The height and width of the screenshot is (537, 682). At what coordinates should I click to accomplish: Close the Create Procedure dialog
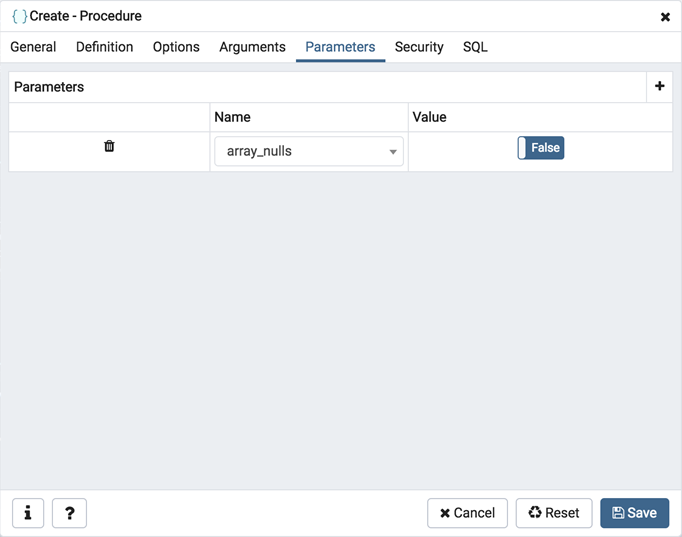665,17
